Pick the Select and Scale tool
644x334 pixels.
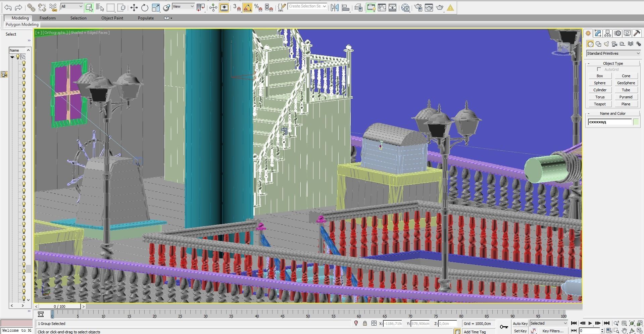pos(156,7)
